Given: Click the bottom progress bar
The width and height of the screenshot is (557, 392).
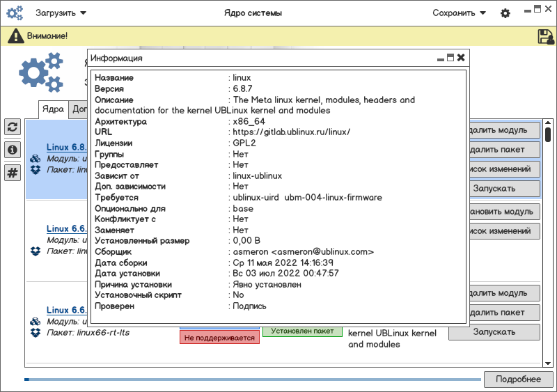Looking at the screenshot, I should [253, 379].
